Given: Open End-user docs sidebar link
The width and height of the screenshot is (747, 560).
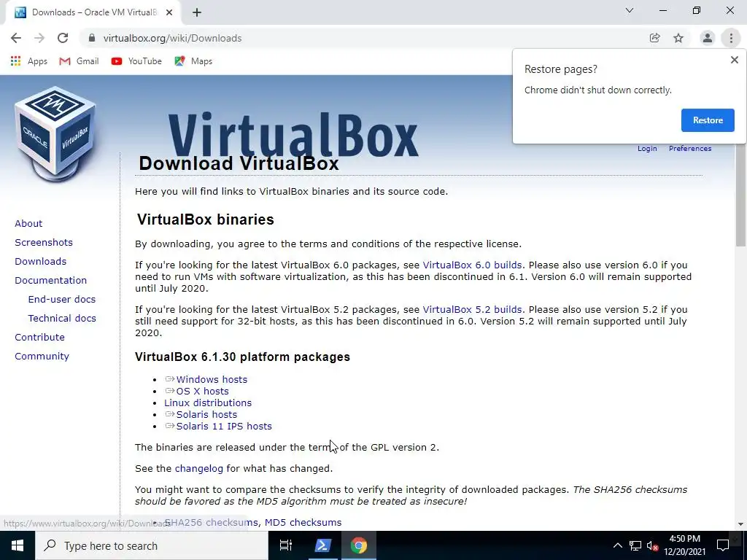Looking at the screenshot, I should [x=62, y=299].
